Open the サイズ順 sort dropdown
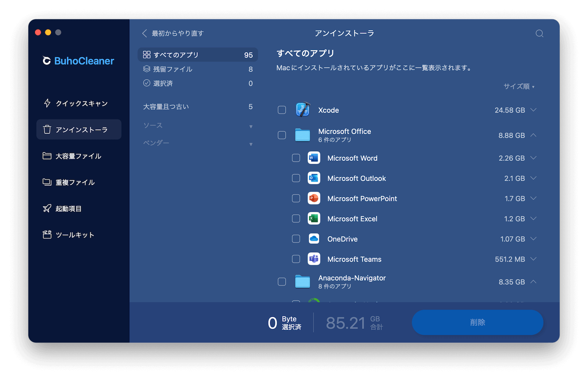The height and width of the screenshot is (380, 588). click(519, 86)
